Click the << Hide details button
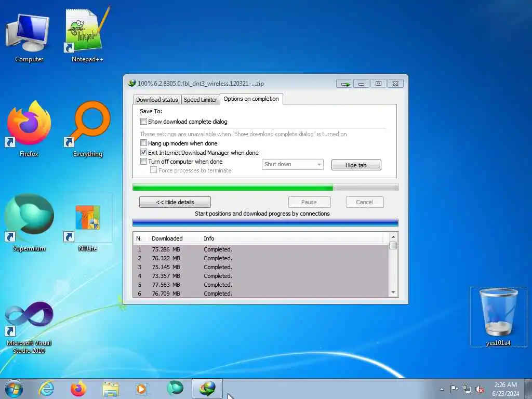Image resolution: width=532 pixels, height=399 pixels. click(x=175, y=202)
